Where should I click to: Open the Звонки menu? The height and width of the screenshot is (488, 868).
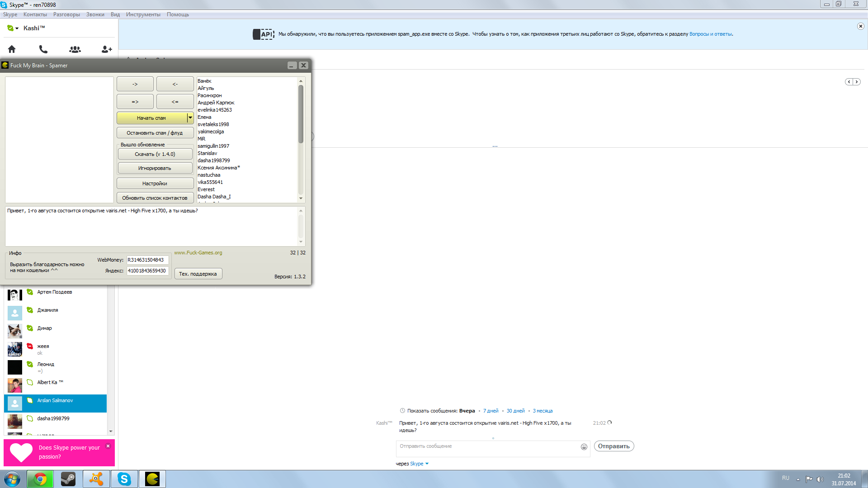pos(95,14)
